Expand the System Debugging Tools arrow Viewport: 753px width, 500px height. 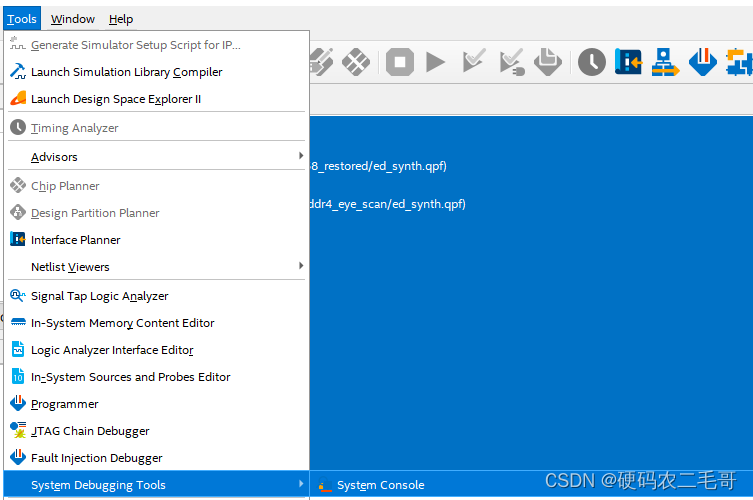tap(301, 484)
